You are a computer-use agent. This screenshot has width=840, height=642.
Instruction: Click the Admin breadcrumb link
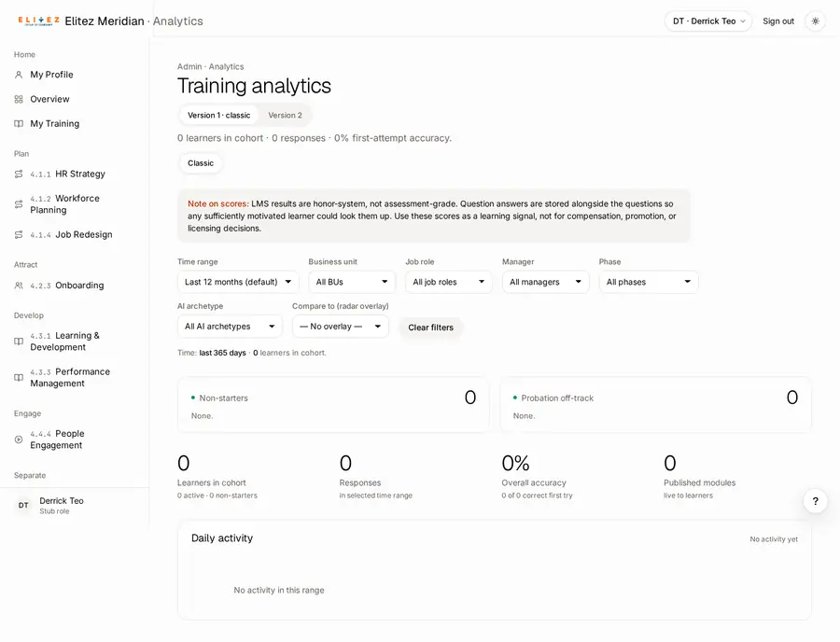(189, 66)
